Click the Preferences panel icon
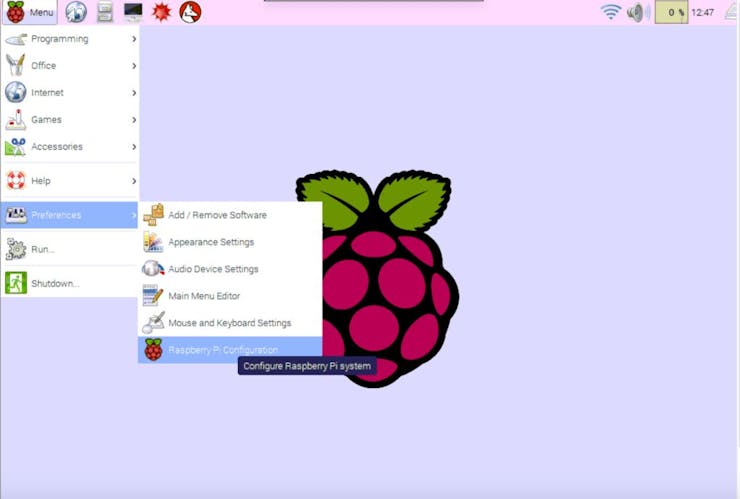Screen dimensions: 740x499 (16, 215)
